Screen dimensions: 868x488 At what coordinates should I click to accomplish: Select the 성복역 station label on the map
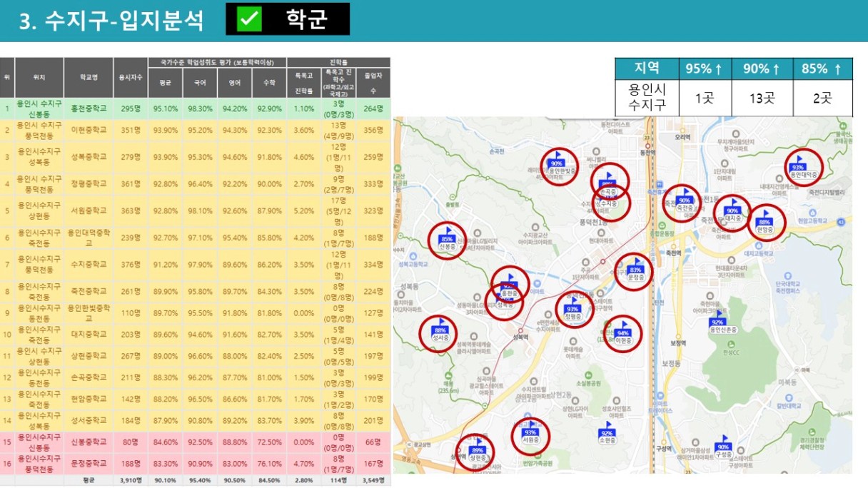(x=520, y=336)
